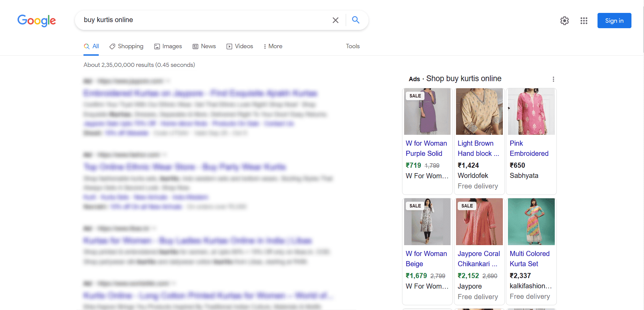Viewport: 644px width, 310px height.
Task: Click the Jaypore seller name
Action: (470, 286)
